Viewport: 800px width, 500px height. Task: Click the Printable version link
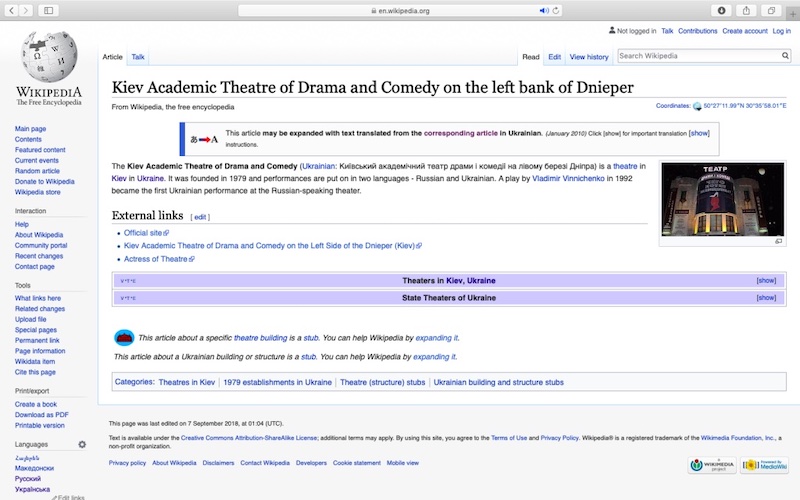pos(39,426)
